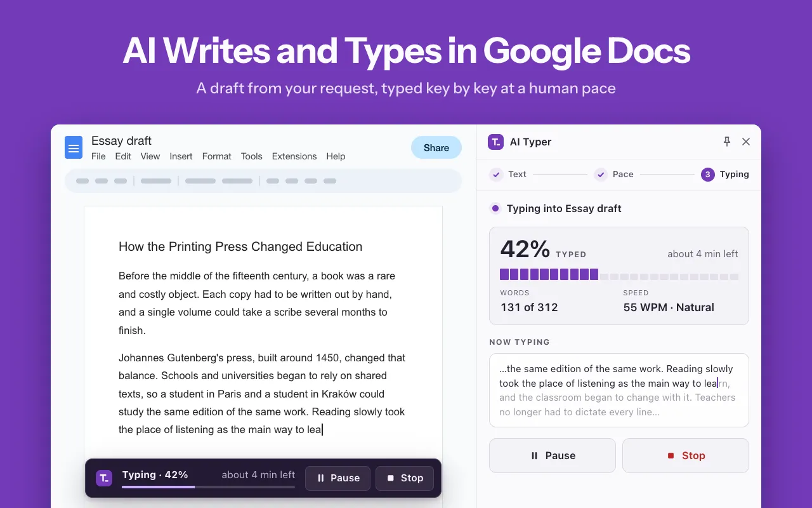Open the Tools menu

251,156
